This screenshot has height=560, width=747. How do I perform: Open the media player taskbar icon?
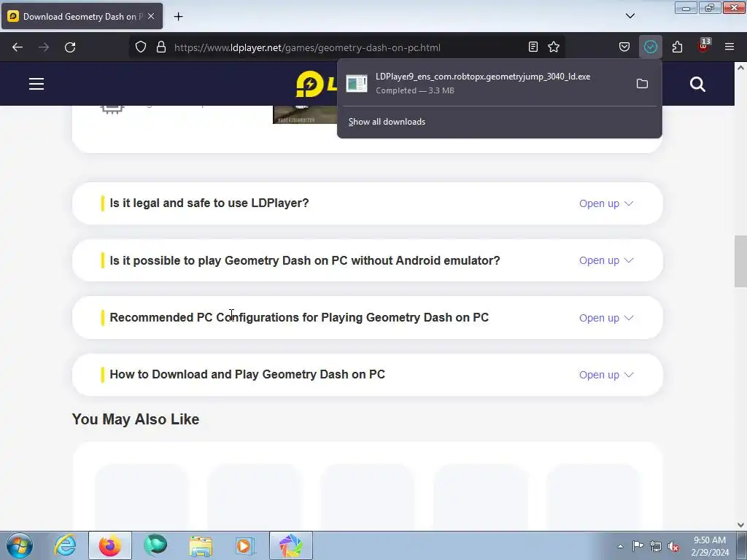coord(245,545)
